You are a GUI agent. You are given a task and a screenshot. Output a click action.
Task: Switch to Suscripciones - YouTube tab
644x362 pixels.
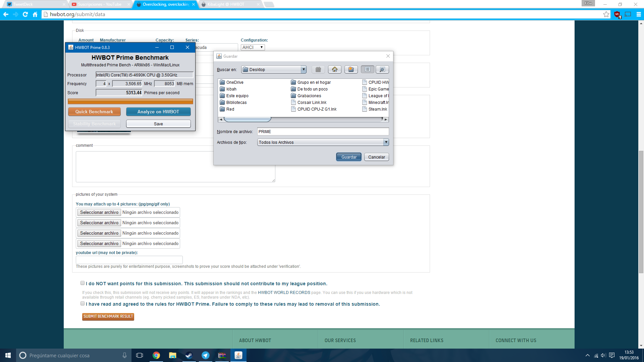(101, 4)
